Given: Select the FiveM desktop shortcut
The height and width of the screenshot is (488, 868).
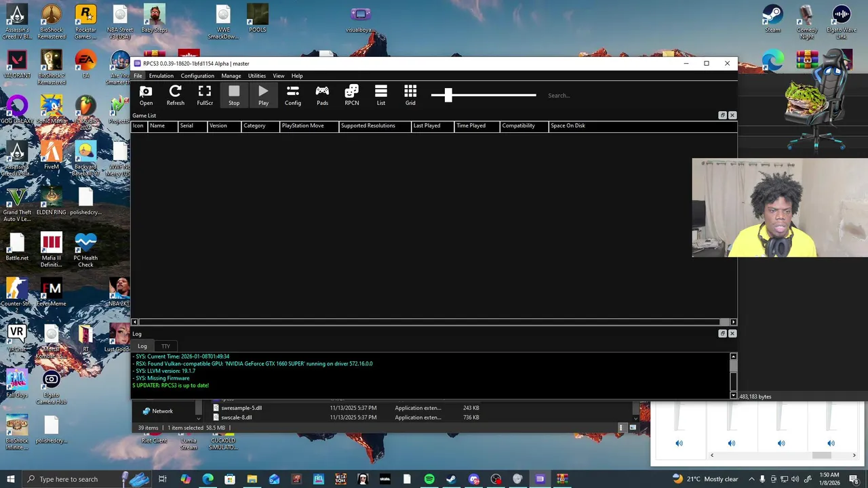Looking at the screenshot, I should 52,155.
